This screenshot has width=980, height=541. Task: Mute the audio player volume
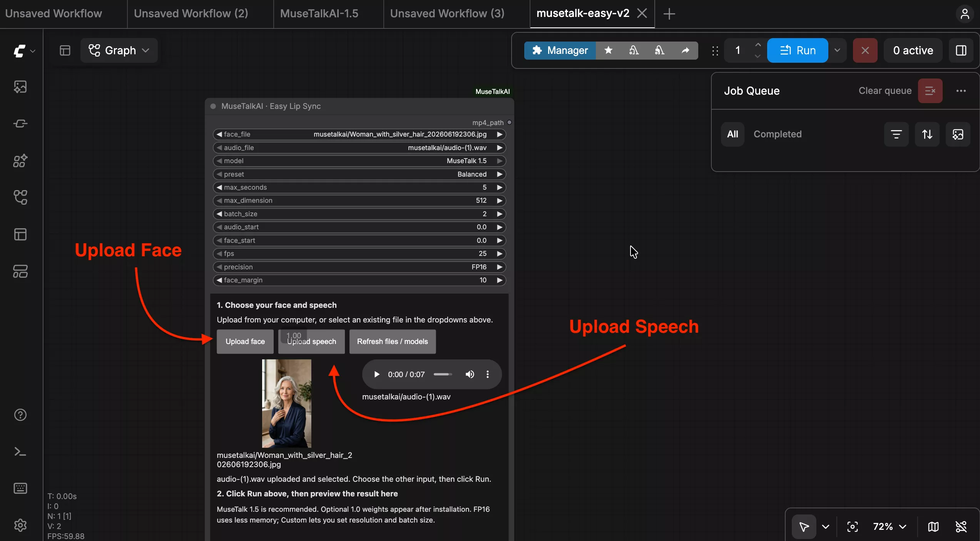(470, 374)
